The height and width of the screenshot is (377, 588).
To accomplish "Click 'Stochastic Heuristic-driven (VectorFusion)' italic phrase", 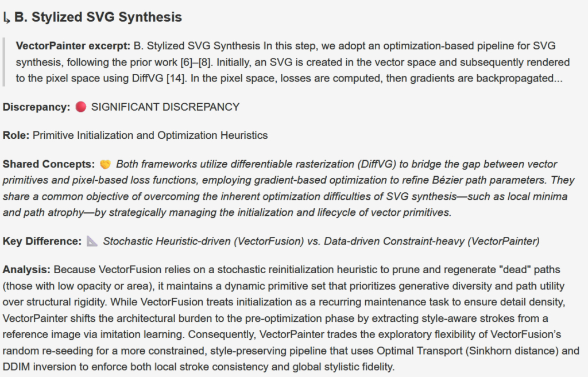I will point(203,242).
